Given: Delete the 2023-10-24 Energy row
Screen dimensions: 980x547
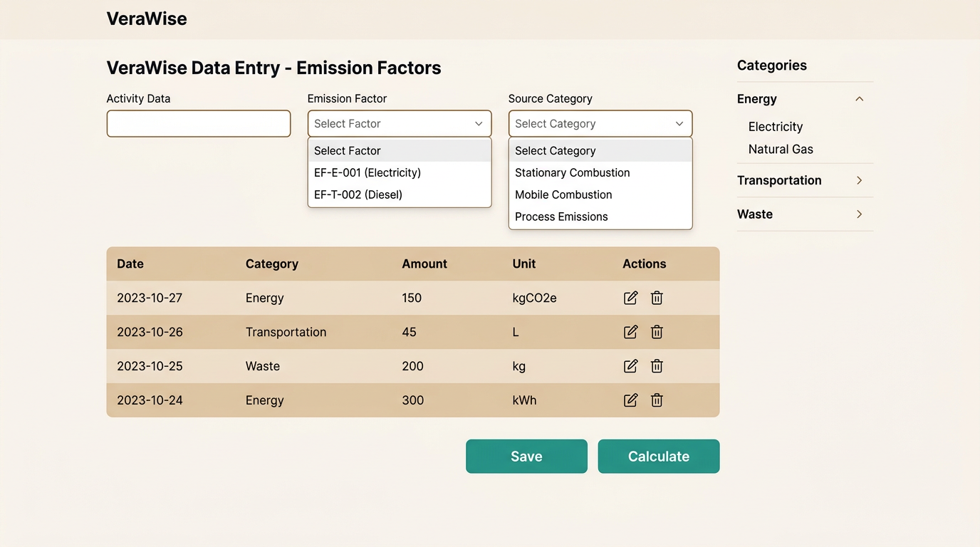Looking at the screenshot, I should [x=657, y=400].
